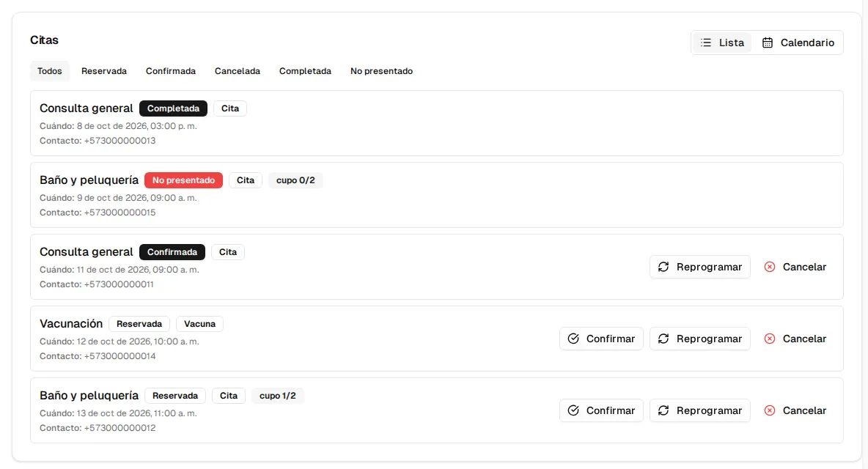Click the checkmark icon for the 13 de oct appointment
This screenshot has height=469, width=868.
click(x=573, y=410)
